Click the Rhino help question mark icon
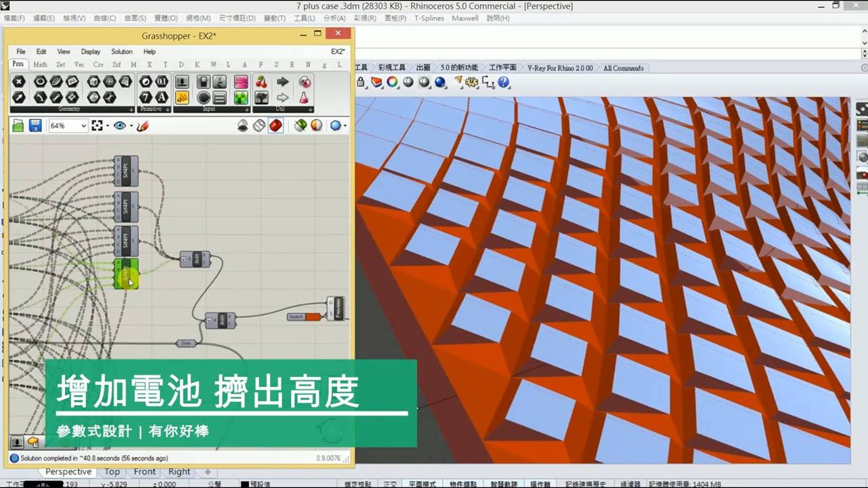868x488 pixels. [x=503, y=82]
